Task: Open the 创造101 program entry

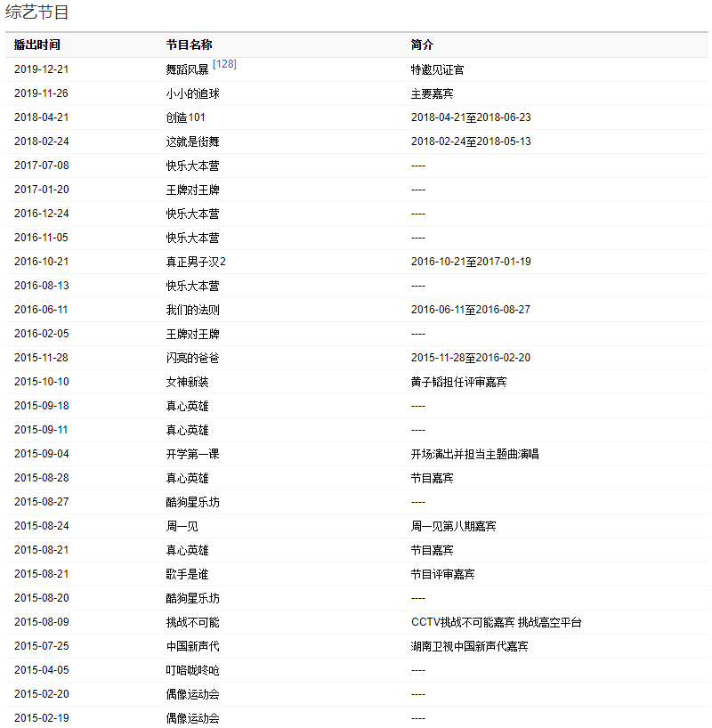Action: click(x=186, y=117)
